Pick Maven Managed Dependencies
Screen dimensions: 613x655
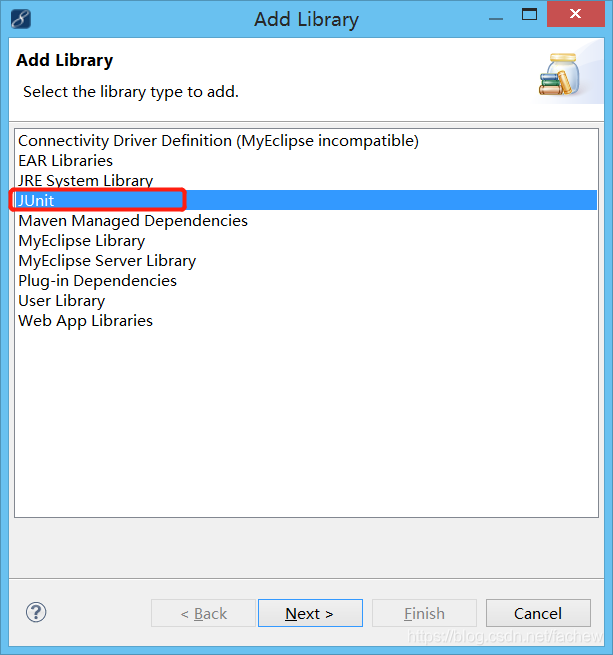tap(305, 221)
